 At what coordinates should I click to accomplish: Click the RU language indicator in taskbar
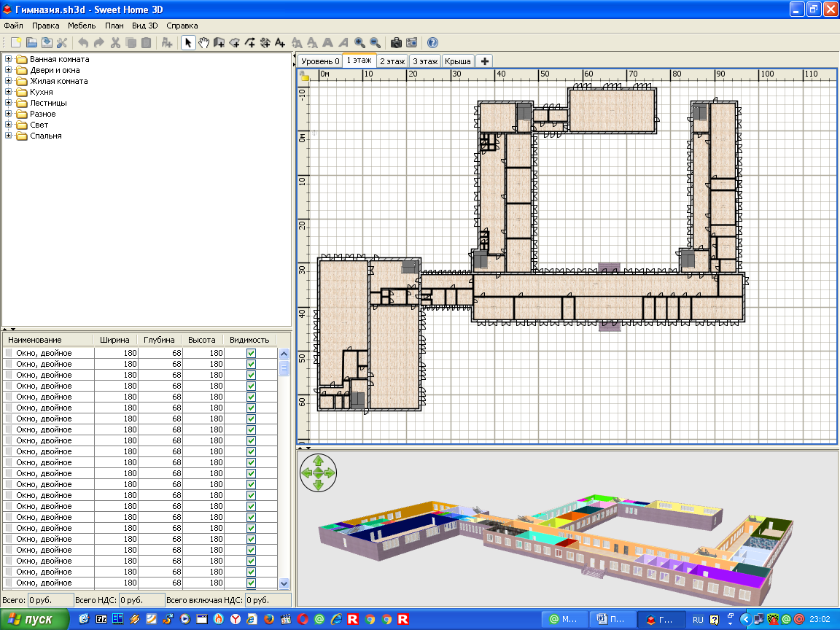[698, 620]
